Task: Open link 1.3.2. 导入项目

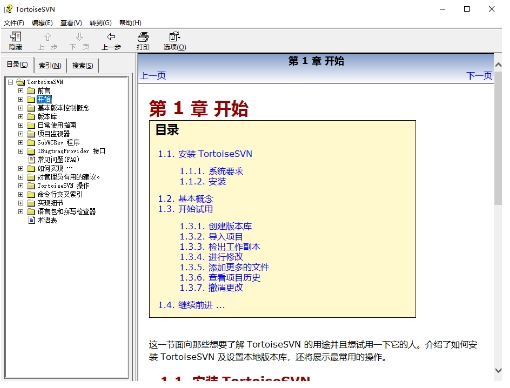Action: 211,237
